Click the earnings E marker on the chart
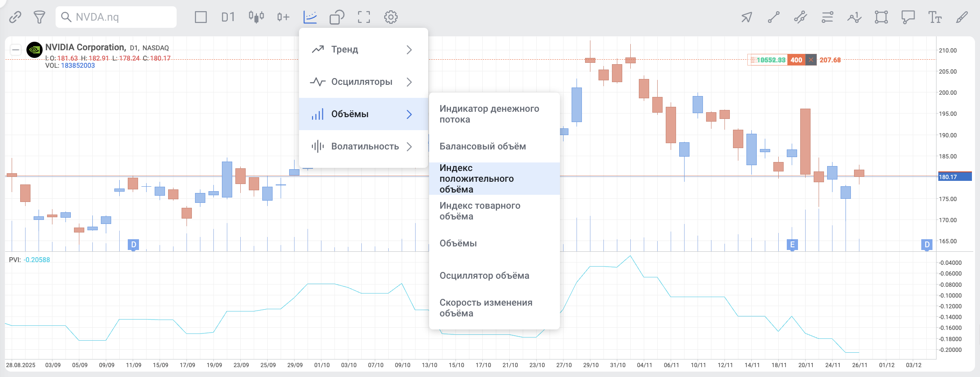Screen dimensions: 980x377 [792, 245]
